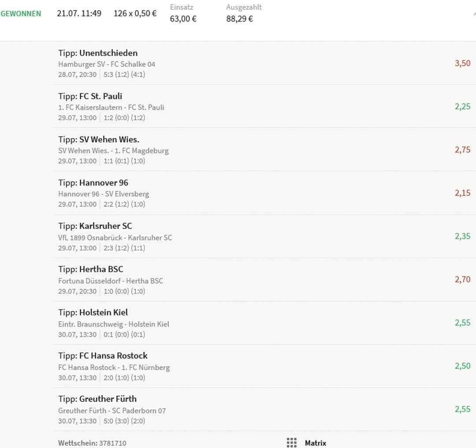The height and width of the screenshot is (448, 476).
Task: Open the Matrix grid icon
Action: (x=291, y=443)
